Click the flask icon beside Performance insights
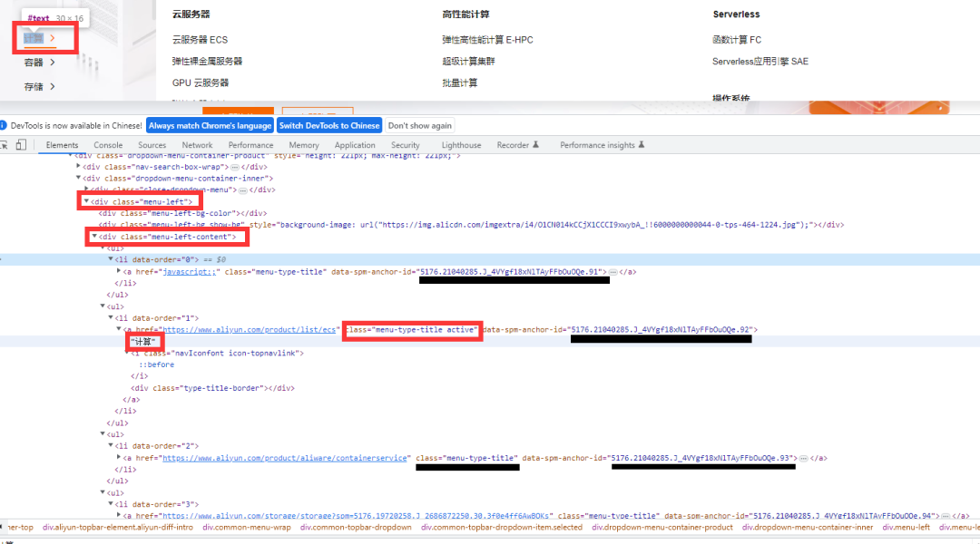 point(642,145)
